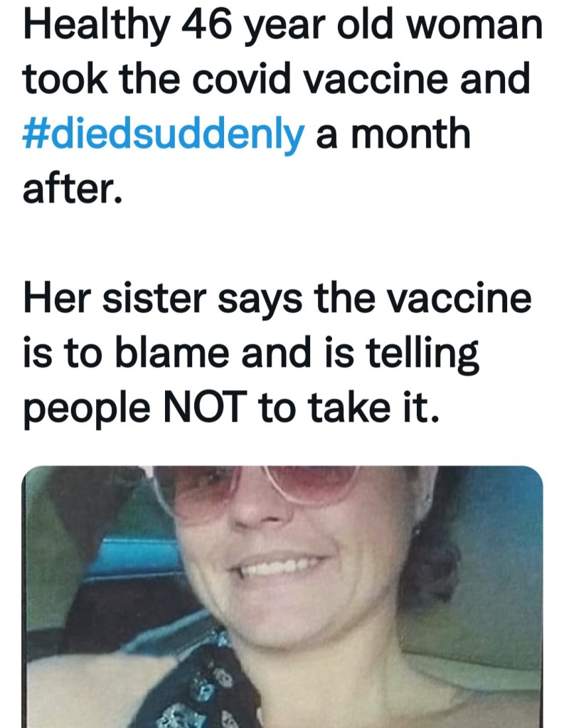
Task: Open the attached photo of the woman
Action: [x=283, y=597]
